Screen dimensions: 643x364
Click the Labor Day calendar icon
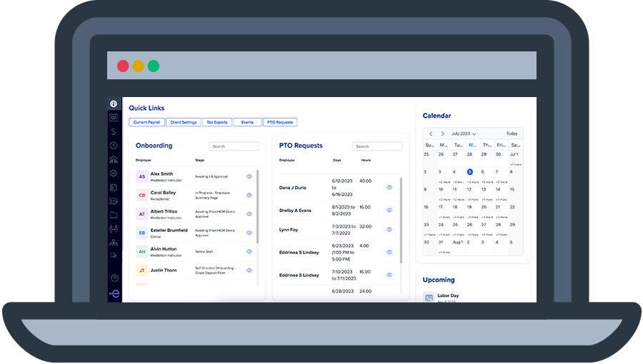[429, 298]
